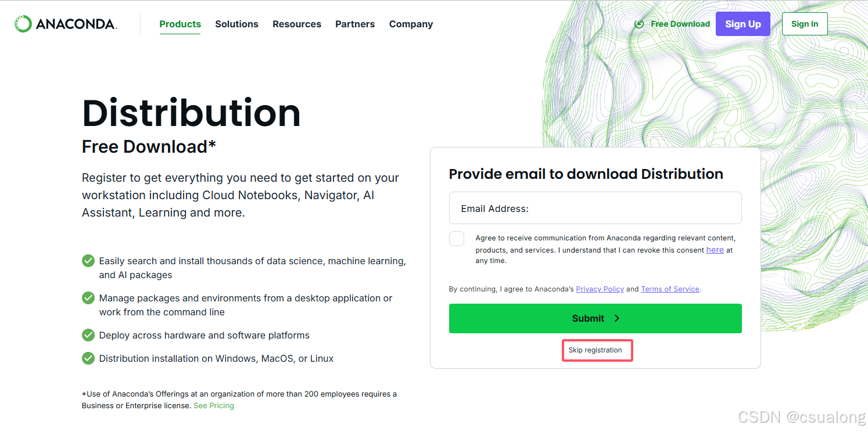Open the Privacy Policy link
The height and width of the screenshot is (432, 868).
[x=600, y=289]
